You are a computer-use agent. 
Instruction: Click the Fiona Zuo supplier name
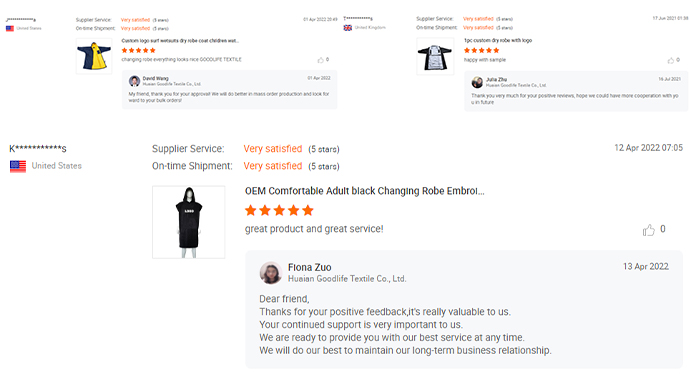click(x=309, y=268)
